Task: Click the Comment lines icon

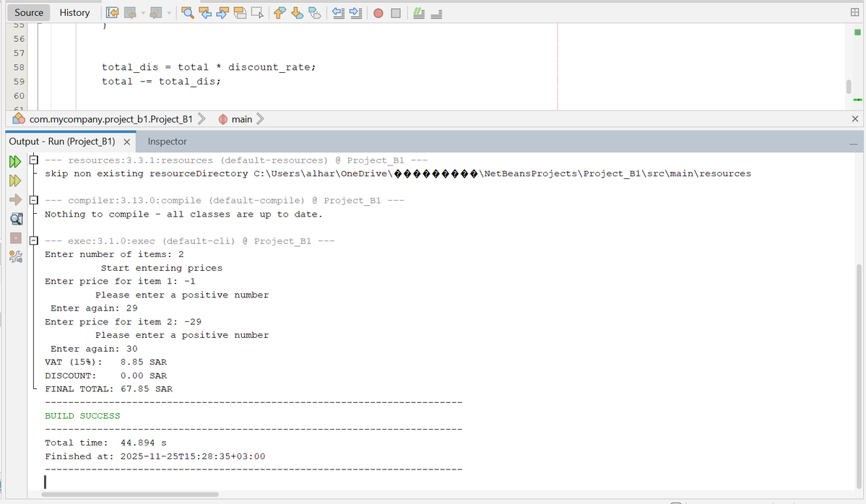Action: 419,13
